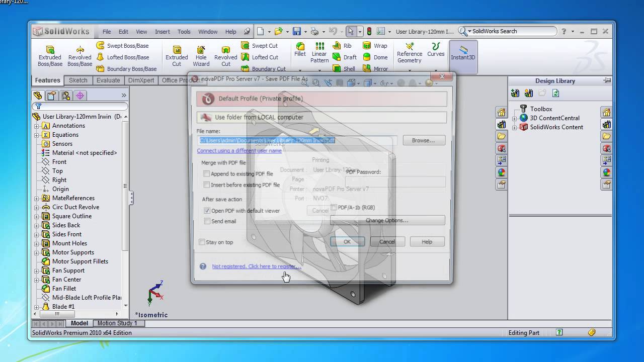
Task: Choose the Swept Cut tool
Action: (x=260, y=46)
